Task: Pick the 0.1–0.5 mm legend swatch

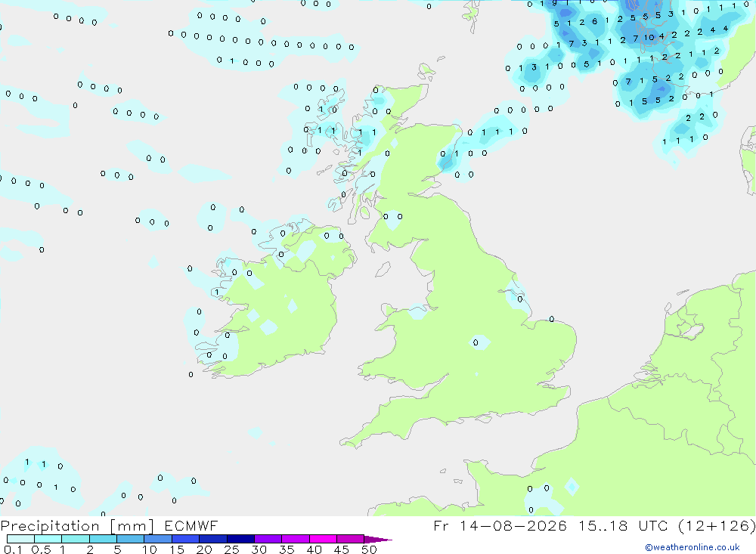Action: point(20,539)
